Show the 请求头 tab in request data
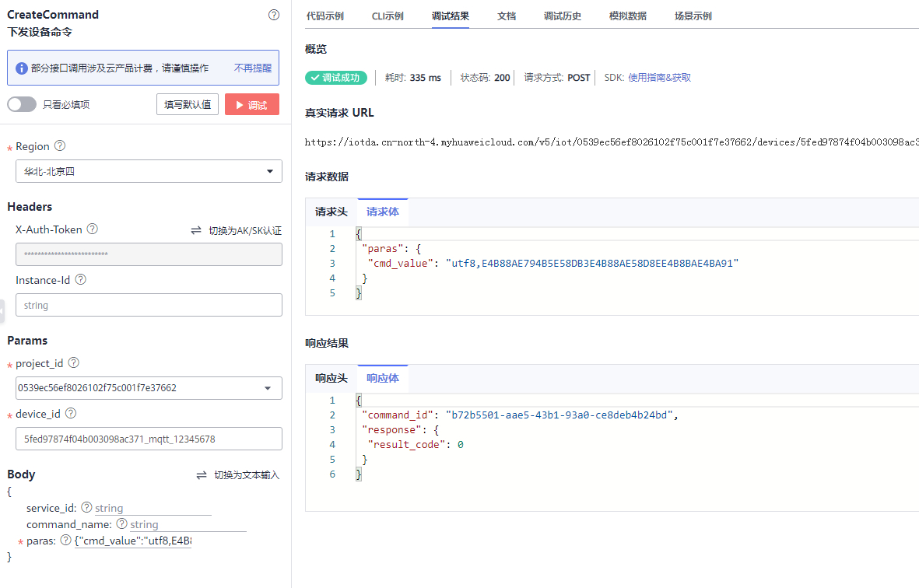 (331, 212)
